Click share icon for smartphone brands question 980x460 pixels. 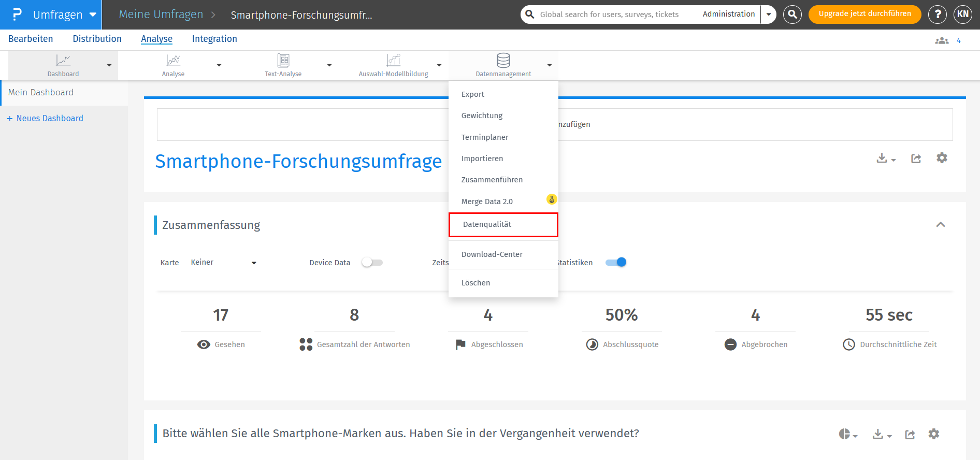pos(910,434)
